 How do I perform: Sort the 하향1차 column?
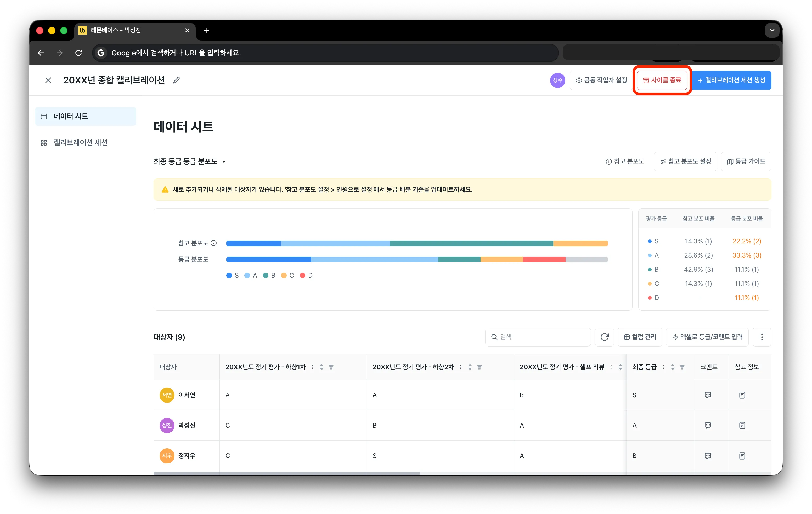pos(322,367)
